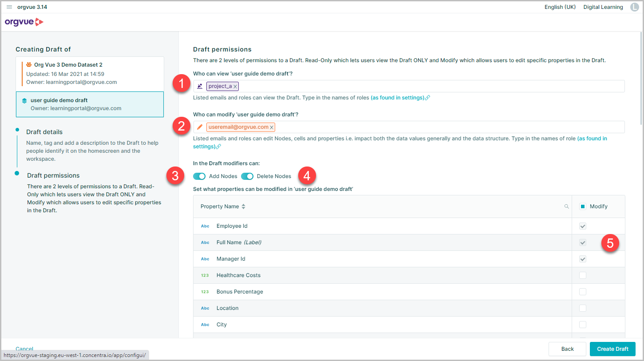This screenshot has height=361, width=644.
Task: Click the Abc type icon for City
Action: (x=205, y=325)
